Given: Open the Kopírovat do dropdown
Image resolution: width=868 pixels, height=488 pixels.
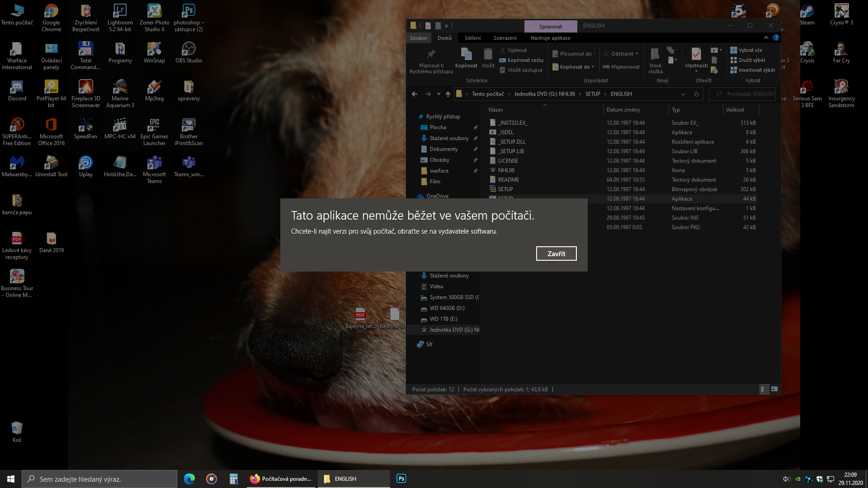Looking at the screenshot, I should click(575, 67).
